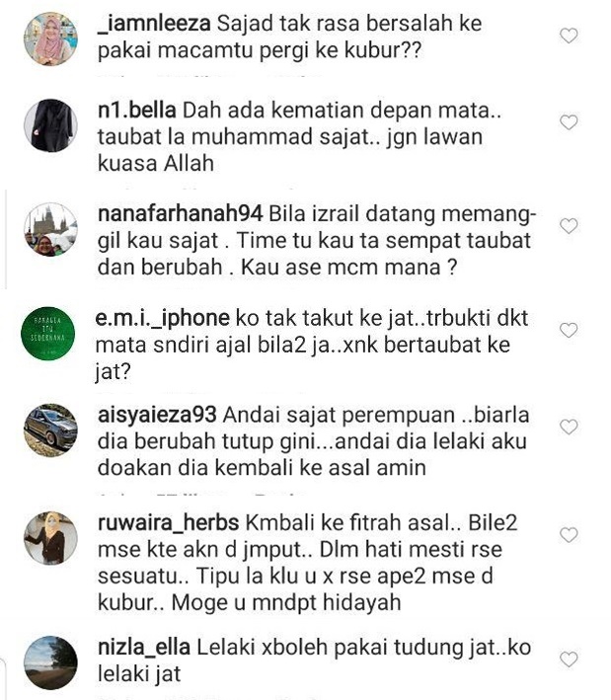The width and height of the screenshot is (611, 700).
Task: Like aisyaieza93's comment
Action: (x=569, y=428)
